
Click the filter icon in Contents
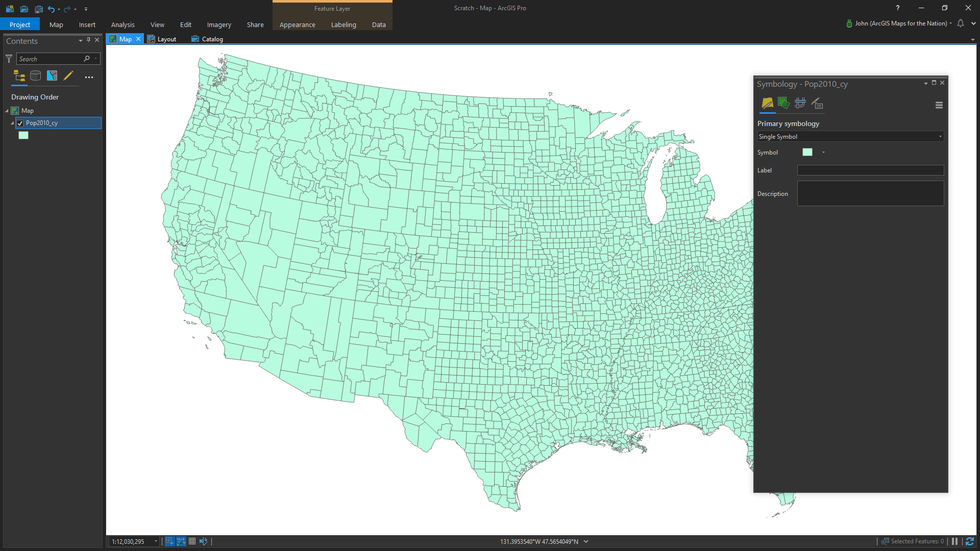9,59
